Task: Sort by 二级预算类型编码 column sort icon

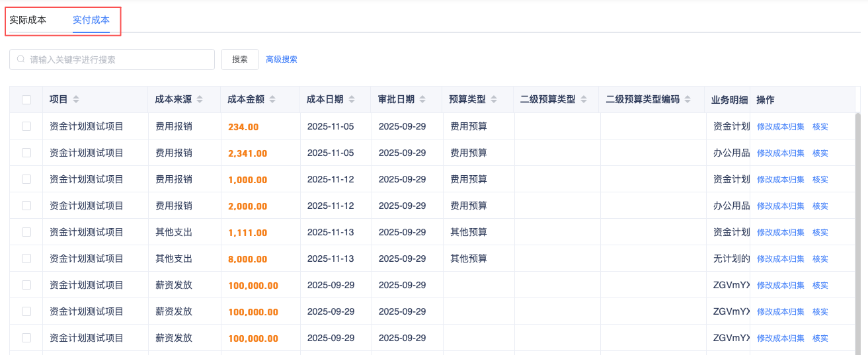Action: [688, 100]
